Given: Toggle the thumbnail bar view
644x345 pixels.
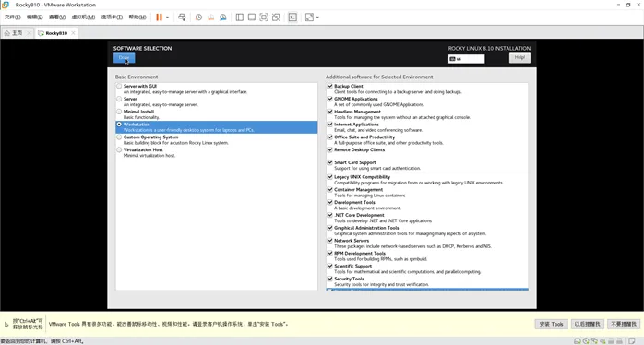Looking at the screenshot, I should pos(252,18).
